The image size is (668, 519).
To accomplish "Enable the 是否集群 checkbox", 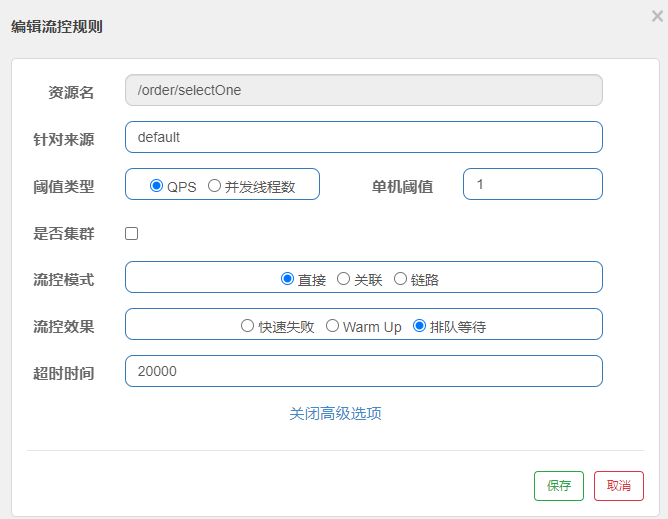I will tap(131, 234).
